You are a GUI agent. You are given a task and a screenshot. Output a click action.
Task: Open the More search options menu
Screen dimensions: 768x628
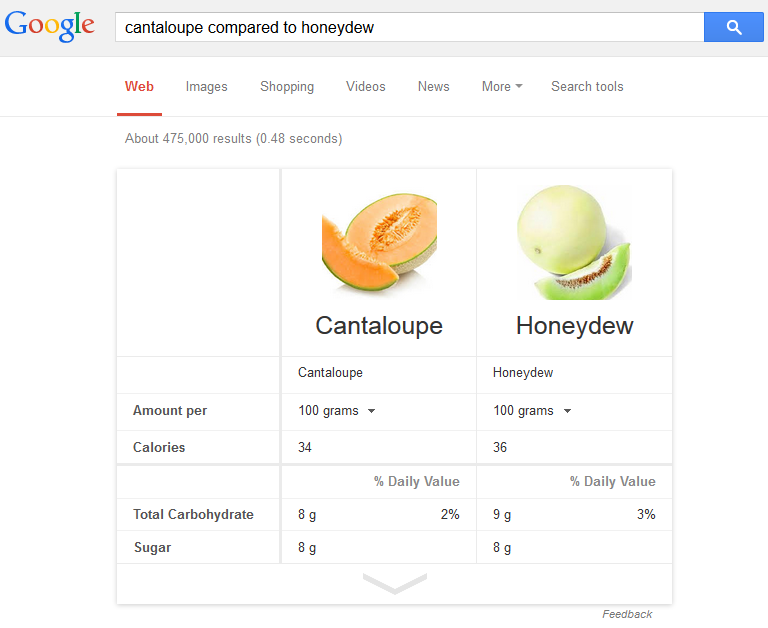[501, 87]
